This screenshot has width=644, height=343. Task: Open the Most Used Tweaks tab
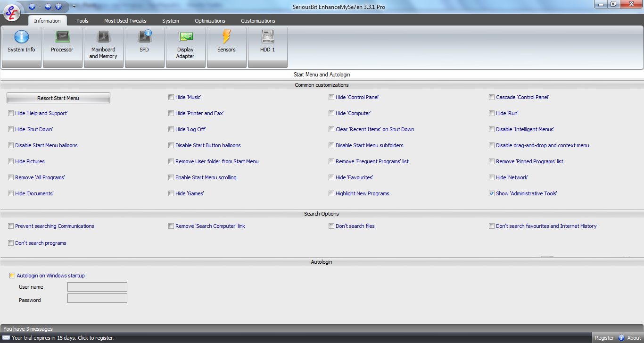pyautogui.click(x=125, y=21)
